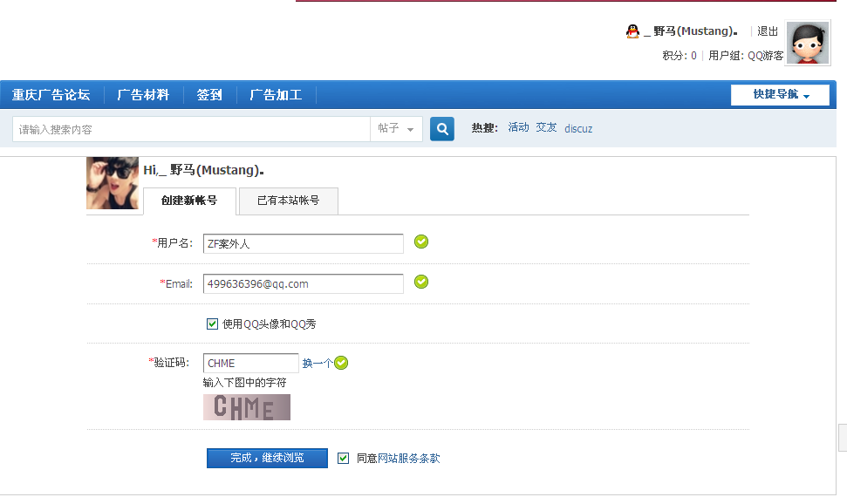Viewport: 847px width, 504px height.
Task: Click the discuz hot search link
Action: pyautogui.click(x=578, y=129)
